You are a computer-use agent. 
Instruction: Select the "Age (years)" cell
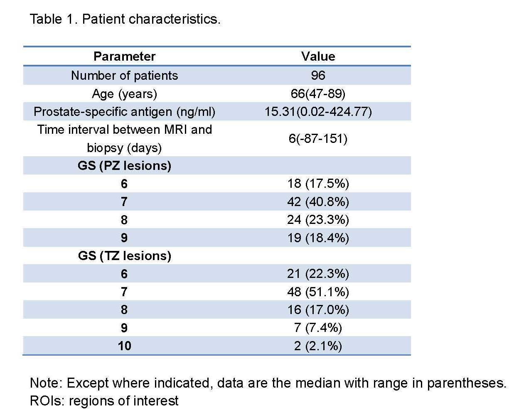(124, 93)
